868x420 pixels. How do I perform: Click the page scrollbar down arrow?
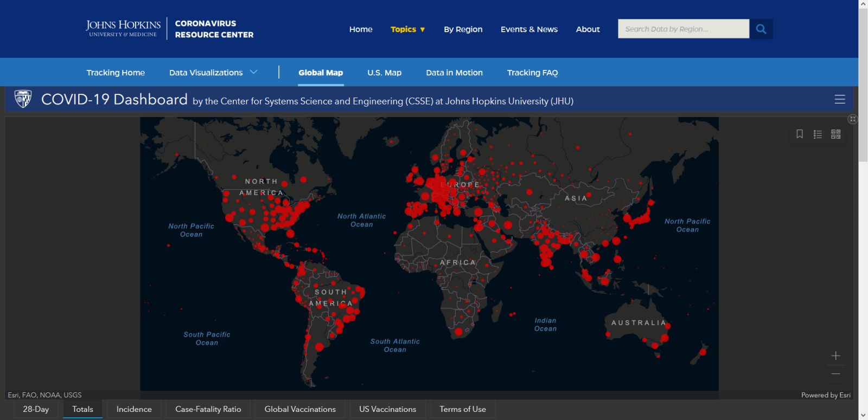[x=863, y=415]
